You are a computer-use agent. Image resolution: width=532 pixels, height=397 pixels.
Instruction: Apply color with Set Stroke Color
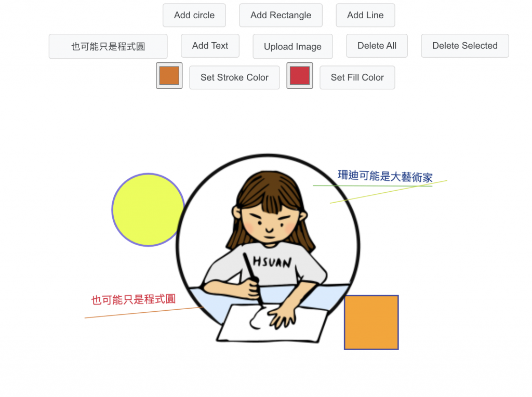tap(234, 78)
